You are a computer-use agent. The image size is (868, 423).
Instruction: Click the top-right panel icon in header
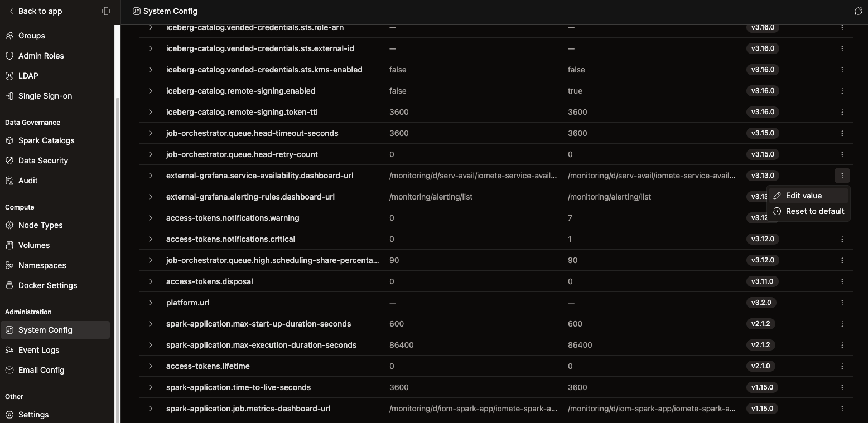(859, 11)
